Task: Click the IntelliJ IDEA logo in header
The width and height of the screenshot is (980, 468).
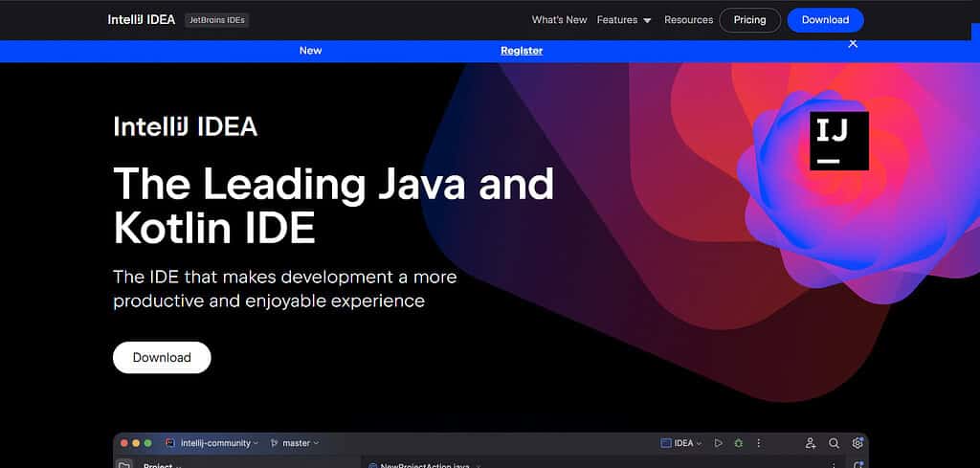Action: pyautogui.click(x=142, y=20)
